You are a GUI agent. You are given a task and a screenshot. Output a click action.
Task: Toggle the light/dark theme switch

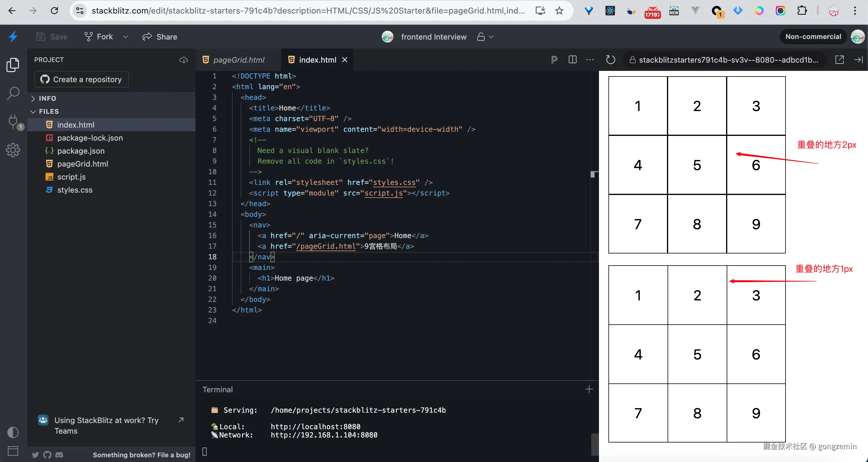click(13, 432)
